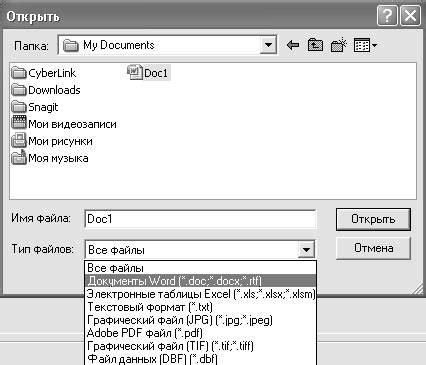Choose Все файлы in the list
The width and height of the screenshot is (426, 365).
click(x=200, y=268)
